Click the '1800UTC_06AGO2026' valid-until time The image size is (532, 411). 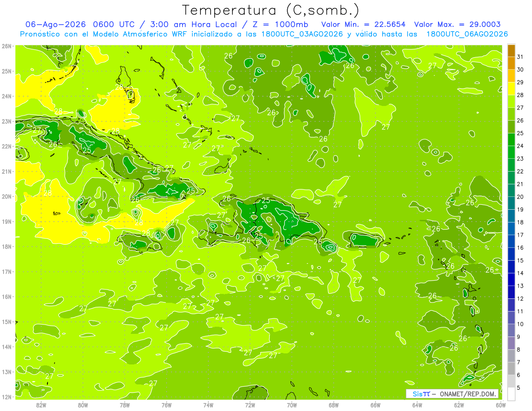pos(467,34)
